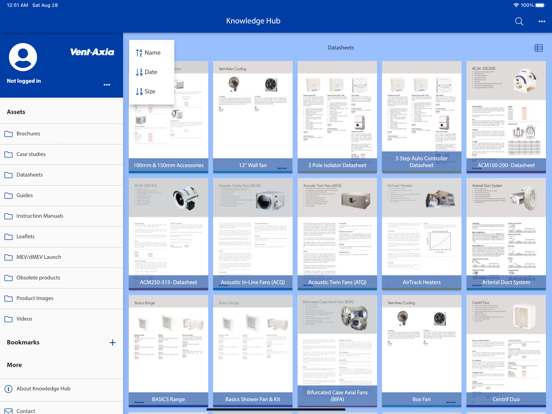Click the More section heading
This screenshot has height=414, width=552.
coord(14,365)
